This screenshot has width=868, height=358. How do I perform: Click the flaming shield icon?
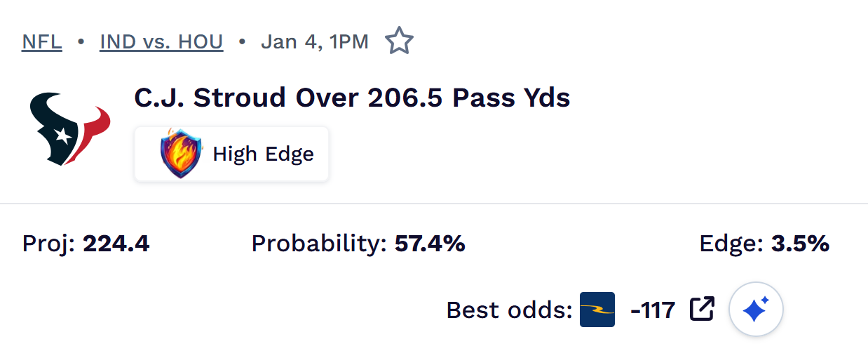180,153
